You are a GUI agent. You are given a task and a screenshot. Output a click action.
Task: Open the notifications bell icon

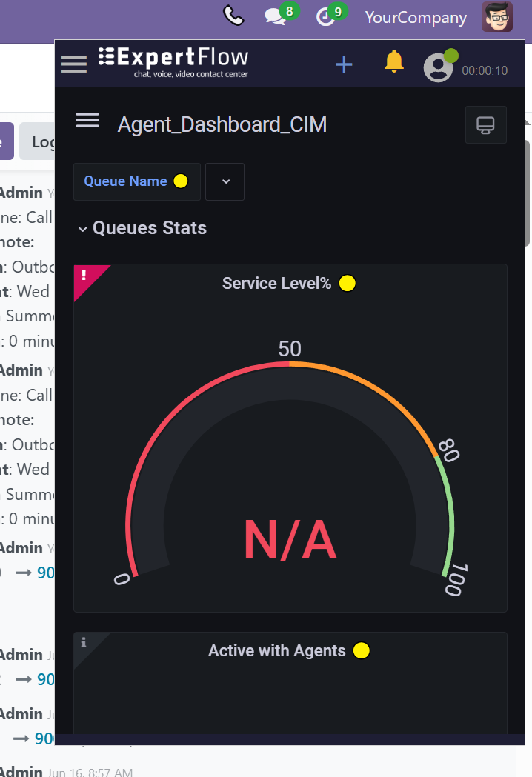(x=394, y=61)
